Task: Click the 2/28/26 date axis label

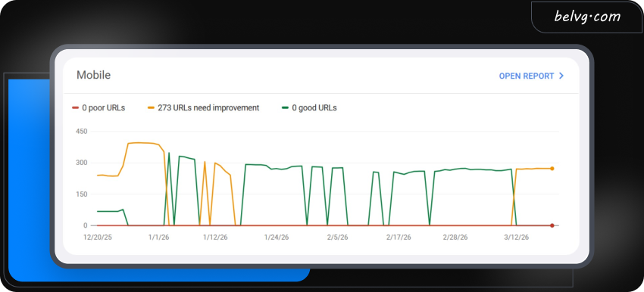Action: 455,238
